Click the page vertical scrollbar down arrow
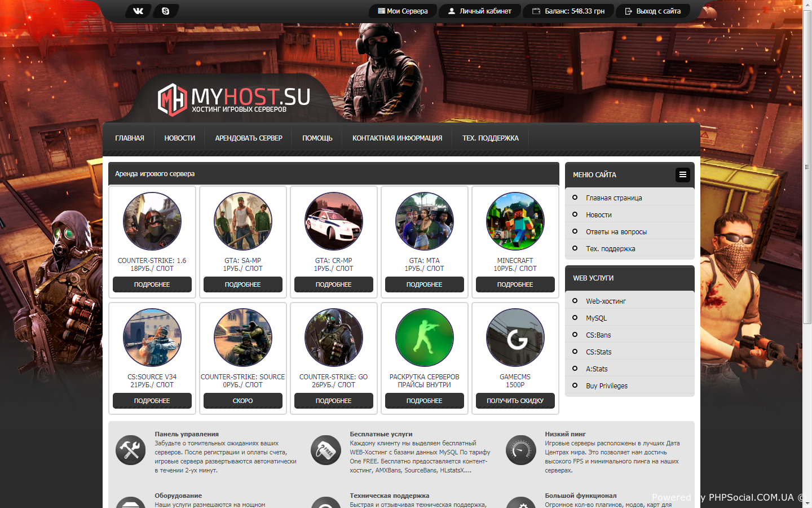The height and width of the screenshot is (508, 812). point(807,503)
